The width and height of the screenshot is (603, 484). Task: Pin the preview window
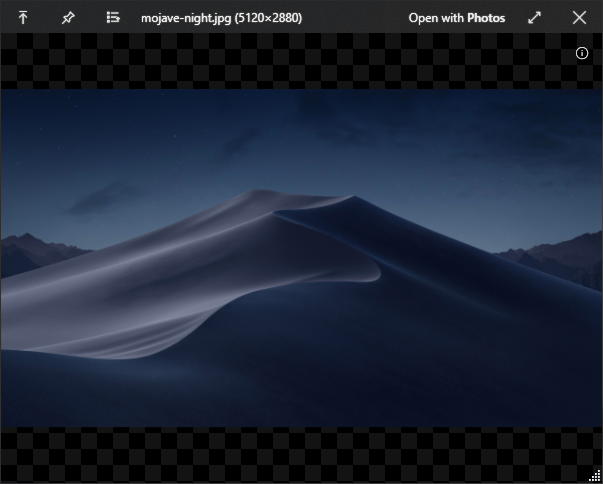(x=68, y=18)
